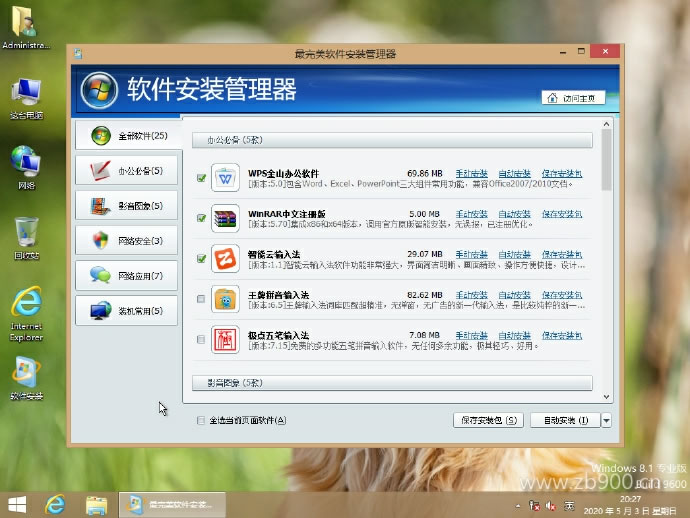Image resolution: width=690 pixels, height=518 pixels.
Task: Click 手动安装 link for 智能云输入法
Action: pyautogui.click(x=471, y=254)
